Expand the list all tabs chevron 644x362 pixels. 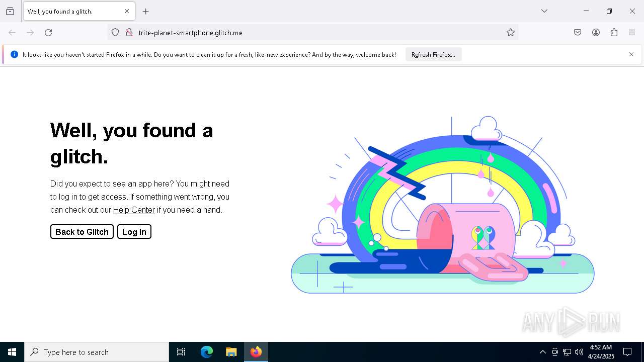[544, 11]
